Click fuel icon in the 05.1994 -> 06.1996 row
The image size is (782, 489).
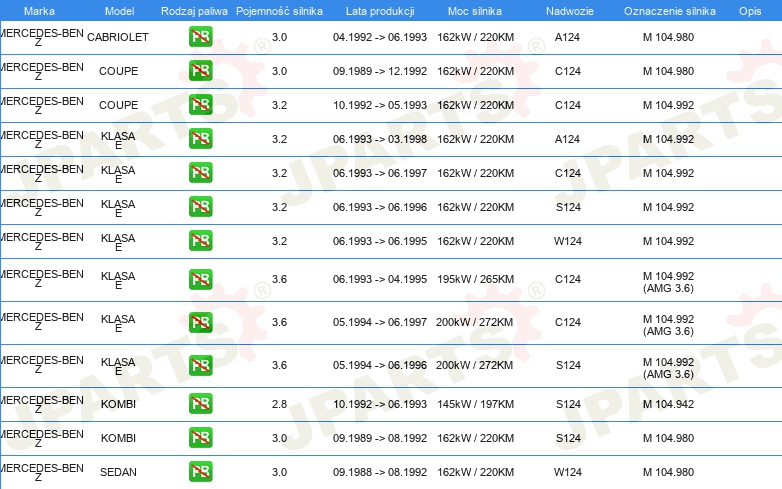(200, 365)
